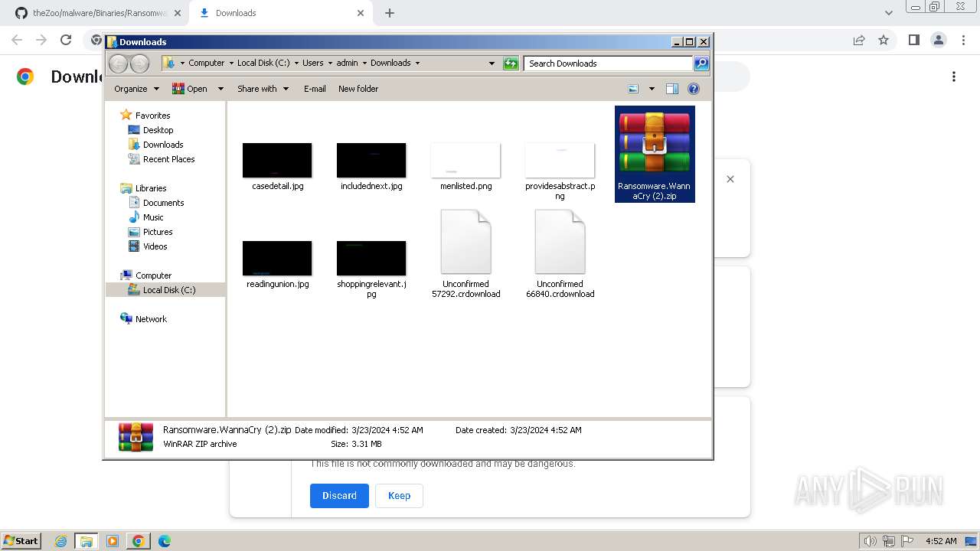Click the E-mail toolbar button
Image resolution: width=980 pixels, height=551 pixels.
point(315,89)
